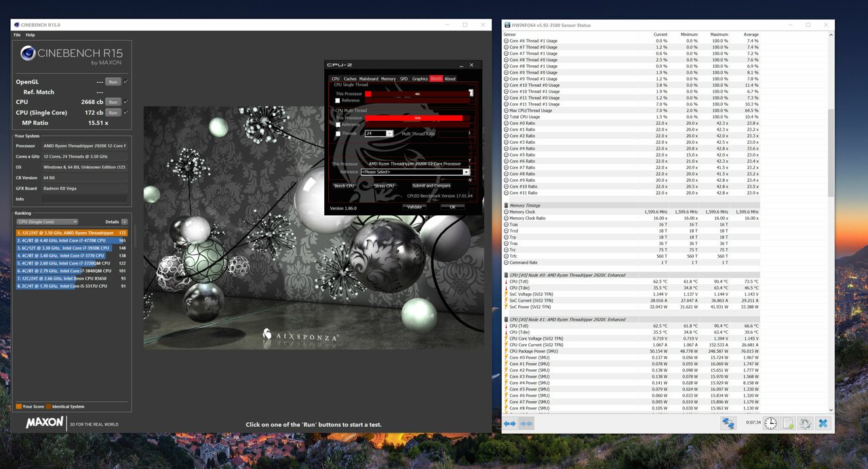Click Bench CPU button in CPU-Z
The image size is (868, 469).
tap(344, 185)
